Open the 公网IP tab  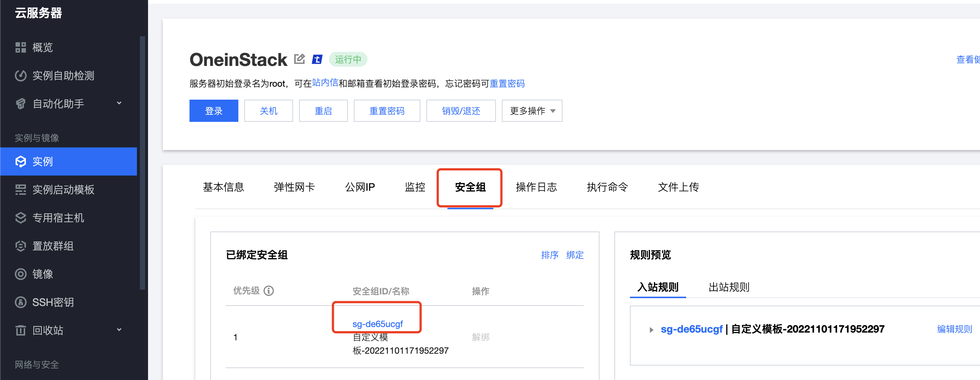point(360,187)
